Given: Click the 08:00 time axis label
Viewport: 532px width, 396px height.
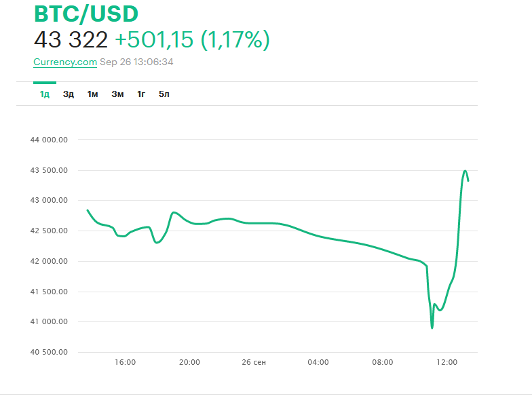Looking at the screenshot, I should [382, 363].
